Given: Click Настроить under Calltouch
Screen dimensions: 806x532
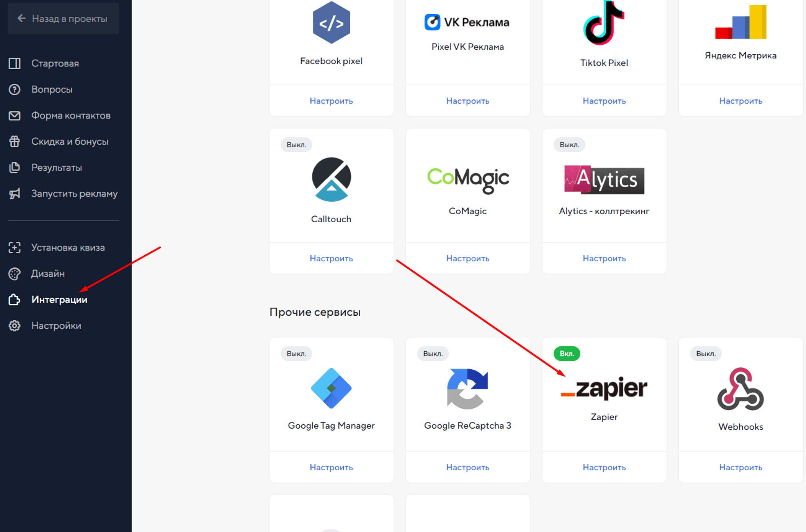Looking at the screenshot, I should [x=331, y=259].
